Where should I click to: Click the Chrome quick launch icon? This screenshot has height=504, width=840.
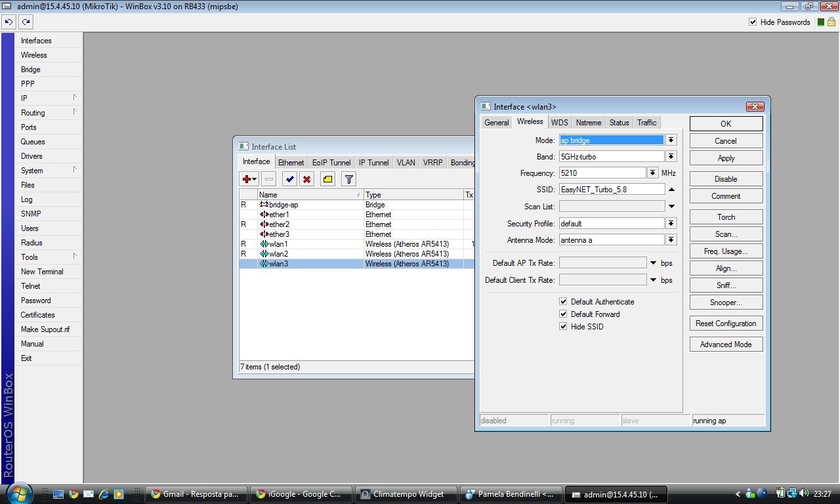(73, 494)
